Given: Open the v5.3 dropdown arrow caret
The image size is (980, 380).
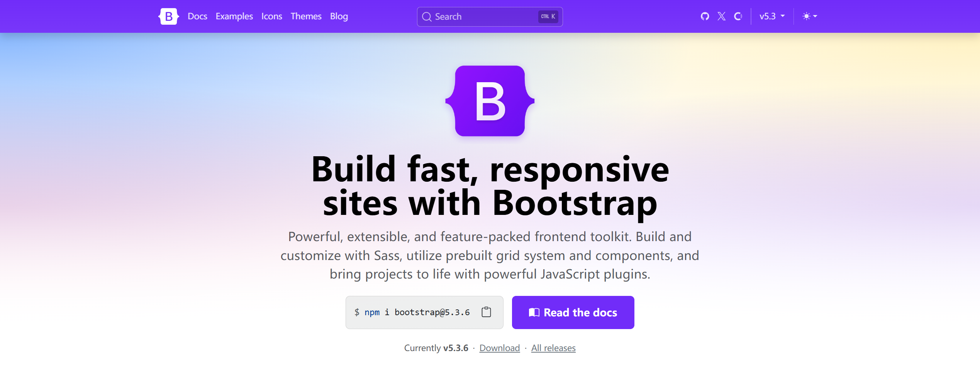Looking at the screenshot, I should (782, 16).
